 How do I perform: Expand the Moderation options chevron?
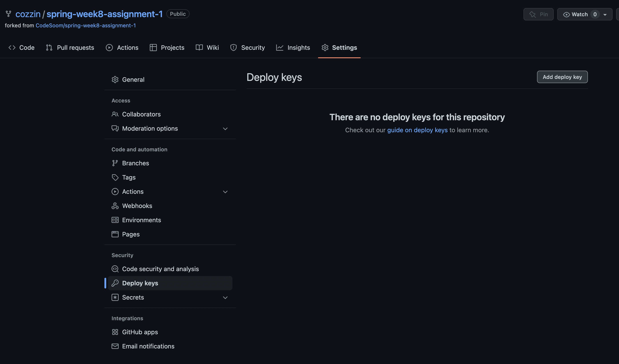coord(225,129)
